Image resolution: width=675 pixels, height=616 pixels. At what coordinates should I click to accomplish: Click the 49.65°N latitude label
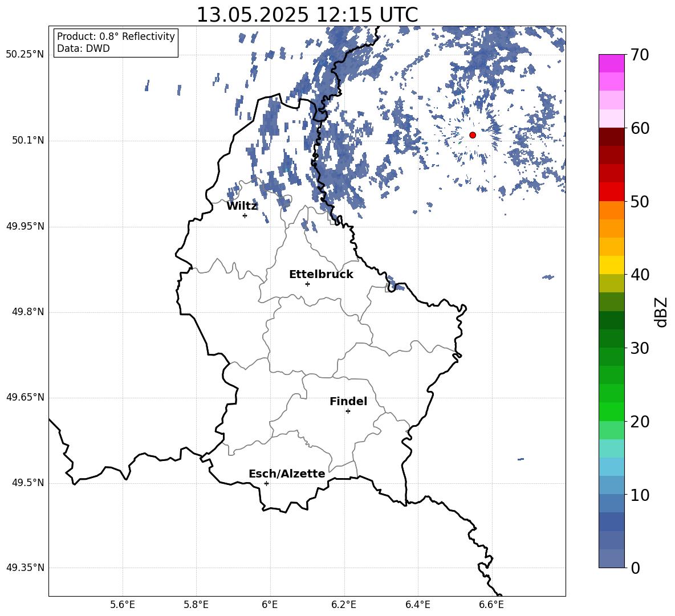click(x=25, y=397)
